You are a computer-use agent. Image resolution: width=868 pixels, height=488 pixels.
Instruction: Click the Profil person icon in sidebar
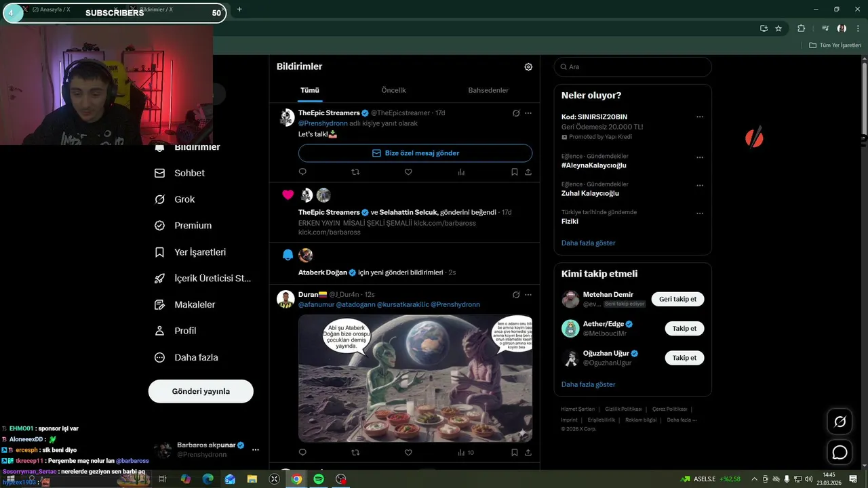(160, 331)
